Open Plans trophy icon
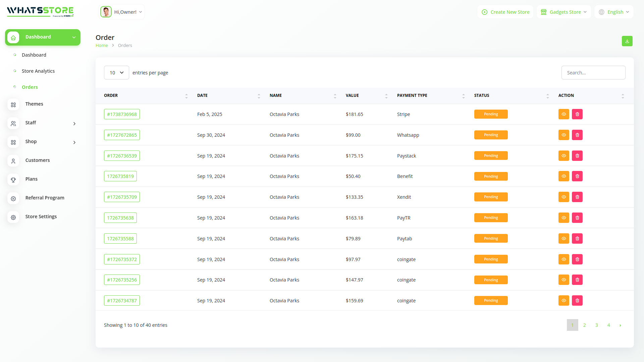The width and height of the screenshot is (644, 362). pyautogui.click(x=13, y=180)
